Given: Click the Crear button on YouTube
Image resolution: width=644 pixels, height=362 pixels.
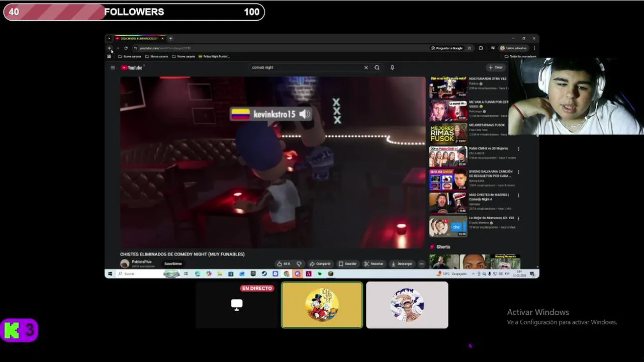Looking at the screenshot, I should (495, 67).
